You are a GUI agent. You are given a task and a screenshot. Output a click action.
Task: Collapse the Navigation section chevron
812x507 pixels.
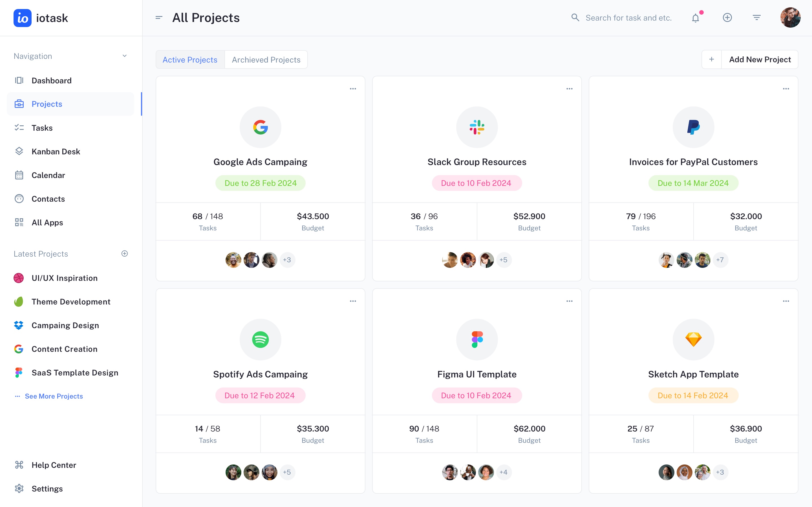[x=125, y=56]
